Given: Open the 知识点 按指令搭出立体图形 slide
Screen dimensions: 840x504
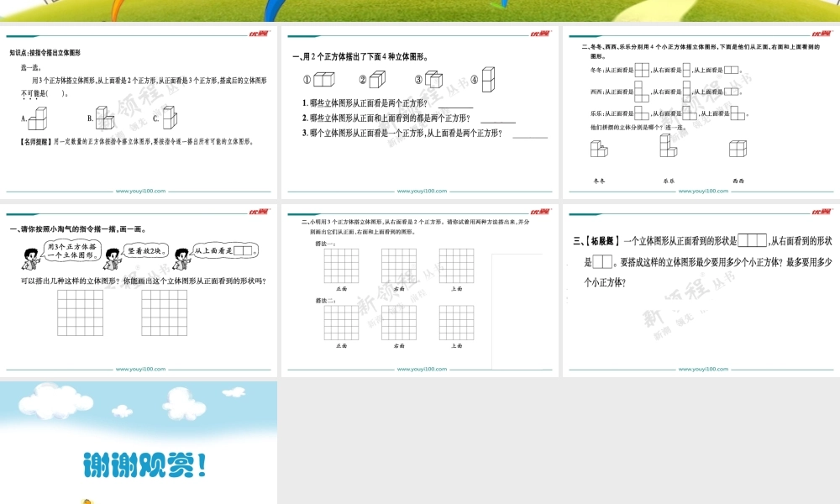Looking at the screenshot, I should [139, 112].
